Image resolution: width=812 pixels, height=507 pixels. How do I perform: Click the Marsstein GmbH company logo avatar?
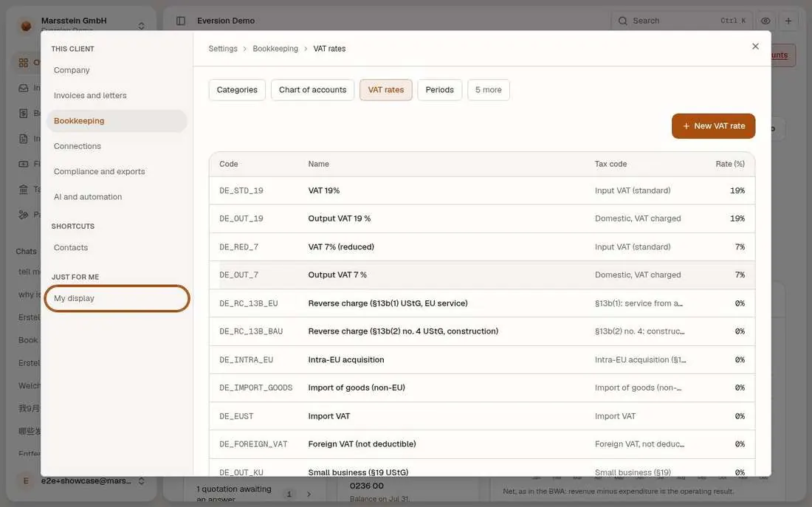pos(26,25)
